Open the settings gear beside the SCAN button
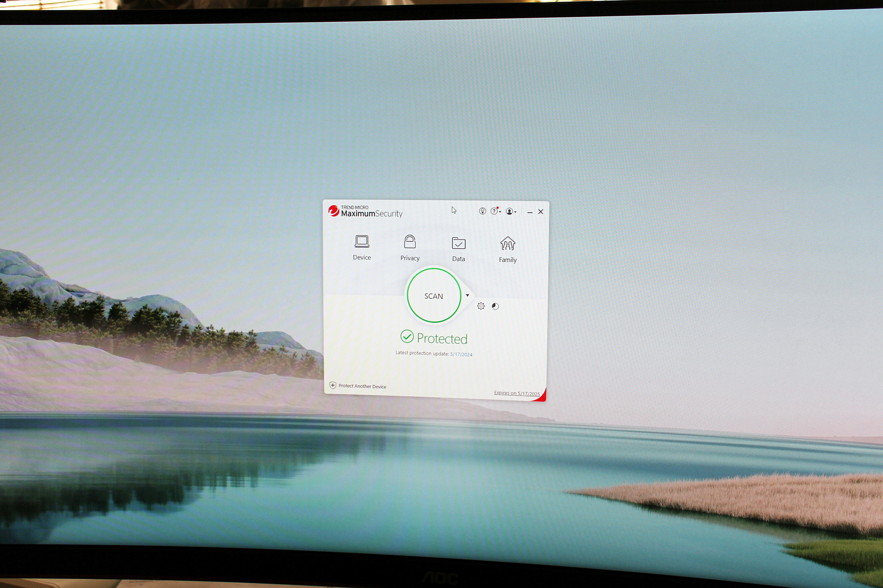 481,306
